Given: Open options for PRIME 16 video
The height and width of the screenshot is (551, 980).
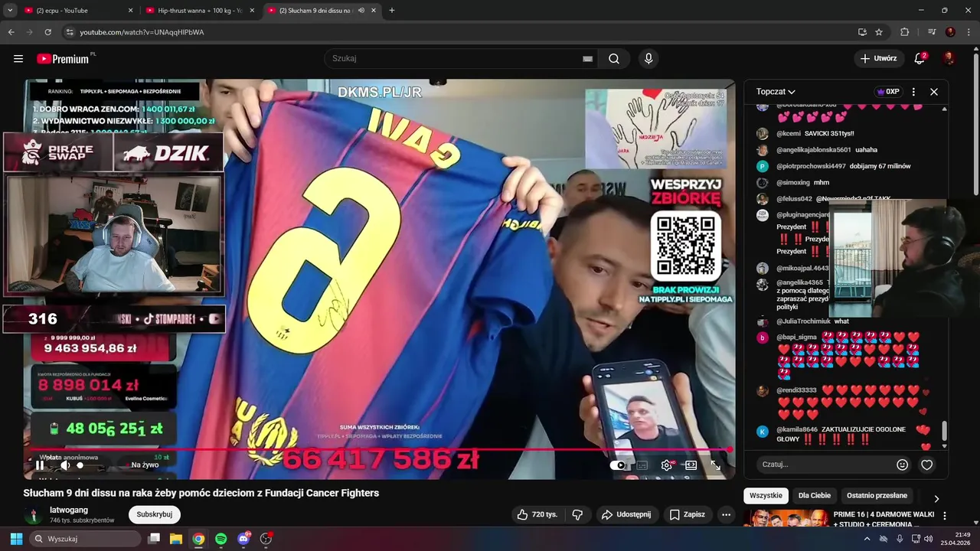Looking at the screenshot, I should click(945, 516).
